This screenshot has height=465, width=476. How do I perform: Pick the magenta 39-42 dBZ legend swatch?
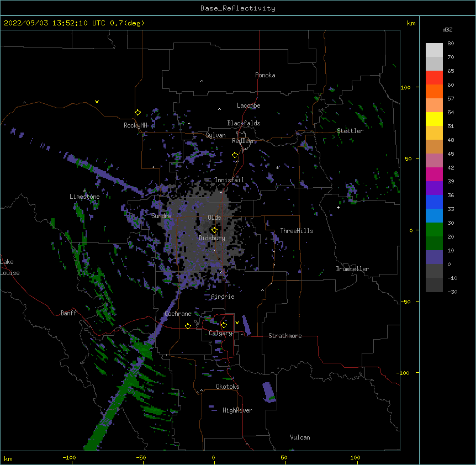(x=434, y=175)
